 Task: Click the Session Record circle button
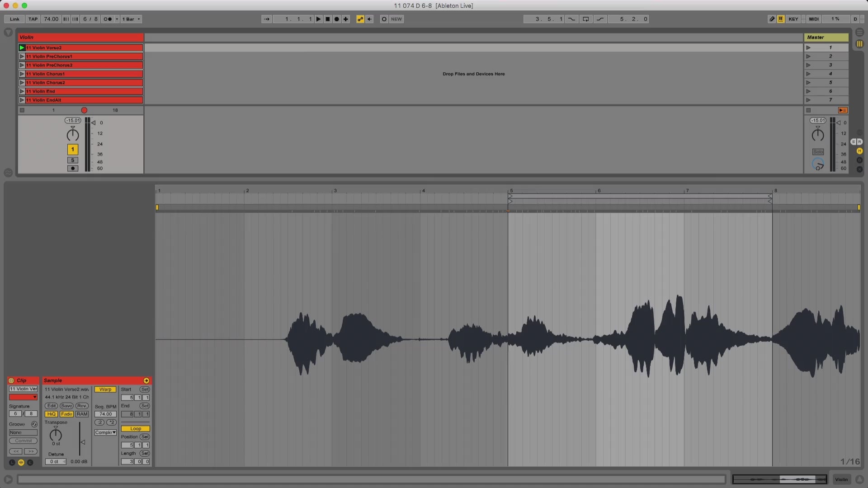coord(384,19)
